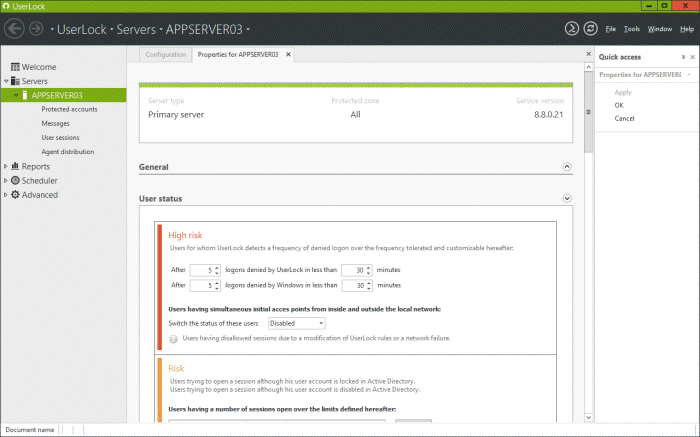Click Cancel in Quick access
700x437 pixels.
pyautogui.click(x=624, y=118)
